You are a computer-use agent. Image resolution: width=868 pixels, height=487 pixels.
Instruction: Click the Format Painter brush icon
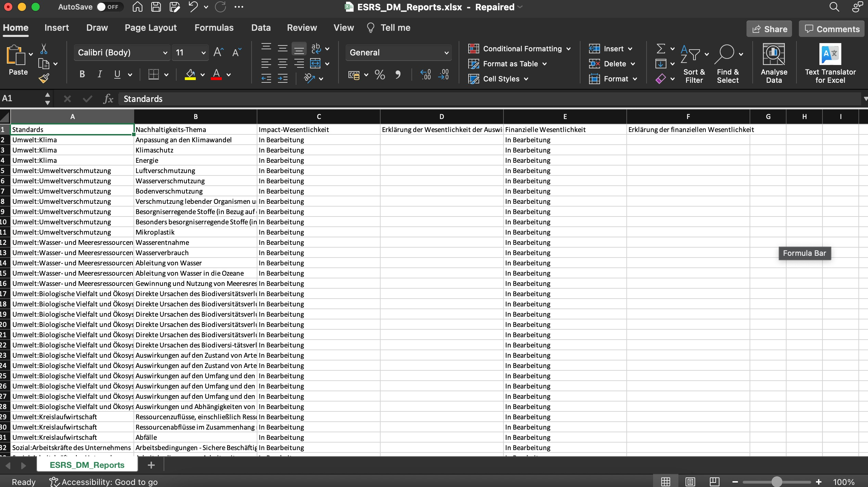pos(44,78)
